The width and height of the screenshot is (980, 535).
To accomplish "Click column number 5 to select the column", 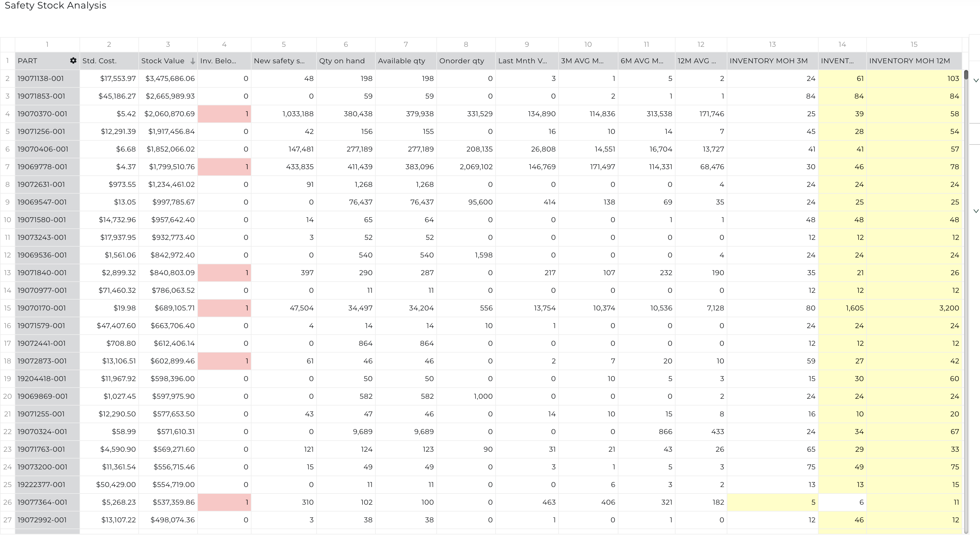I will click(284, 44).
